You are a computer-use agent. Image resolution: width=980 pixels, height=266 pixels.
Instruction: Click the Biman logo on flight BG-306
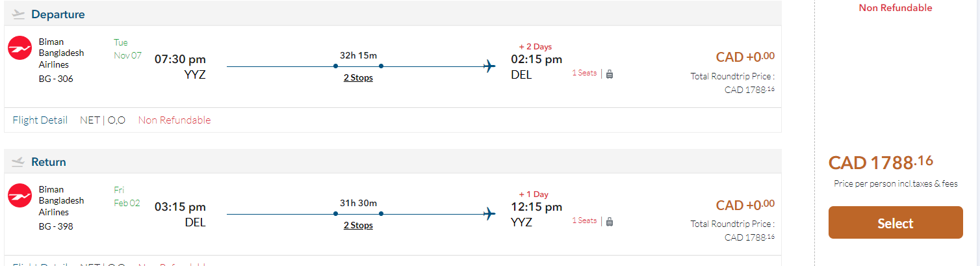pos(20,48)
